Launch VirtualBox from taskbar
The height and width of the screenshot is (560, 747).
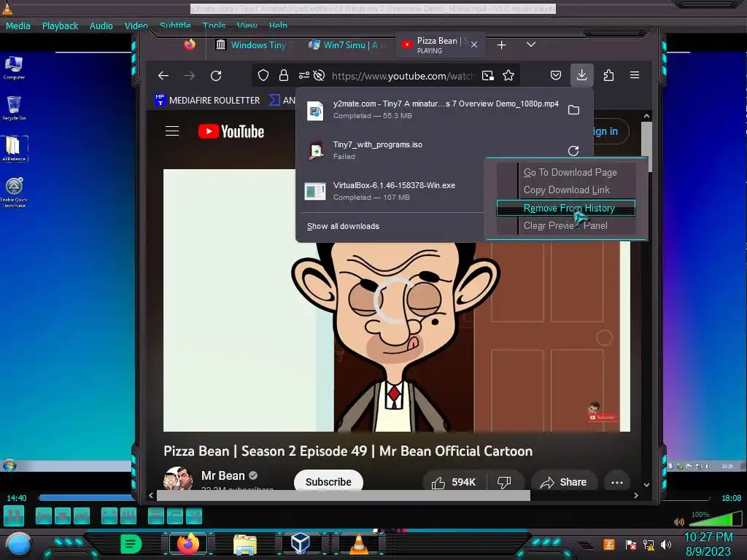pos(301,543)
